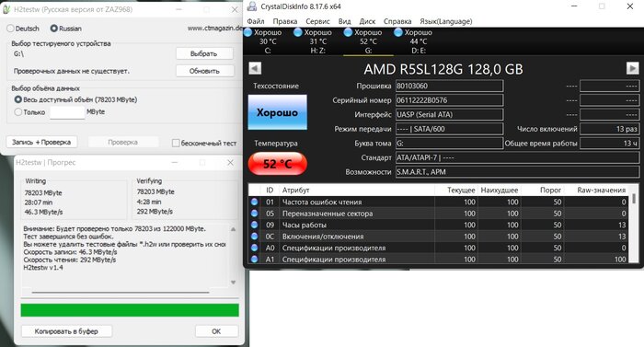644x347 pixels.
Task: Click the red 52 °C temperature box
Action: (x=277, y=164)
